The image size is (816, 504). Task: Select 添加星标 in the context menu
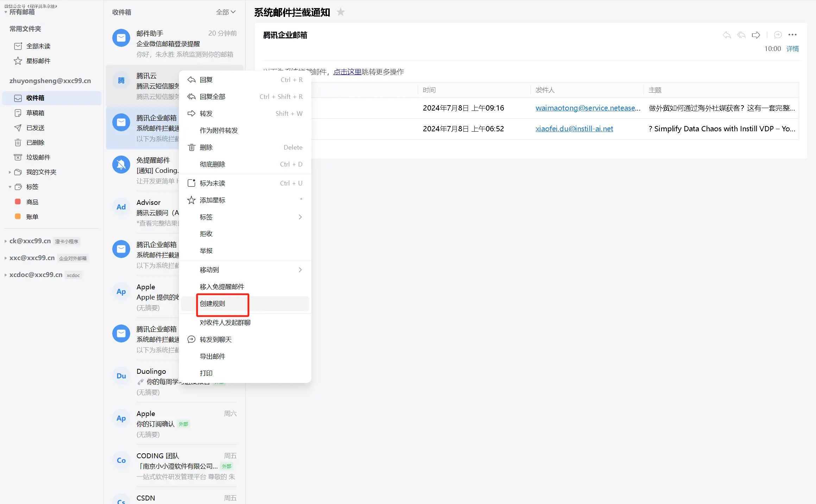coord(213,200)
